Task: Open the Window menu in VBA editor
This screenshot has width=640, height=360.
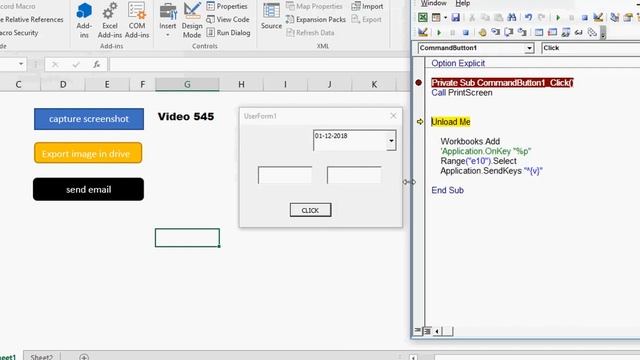Action: (x=433, y=3)
